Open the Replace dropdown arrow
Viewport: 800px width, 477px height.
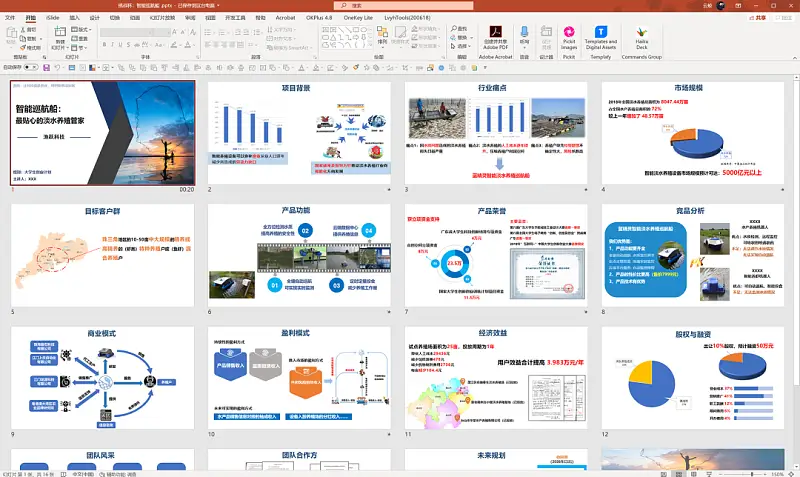[471, 37]
